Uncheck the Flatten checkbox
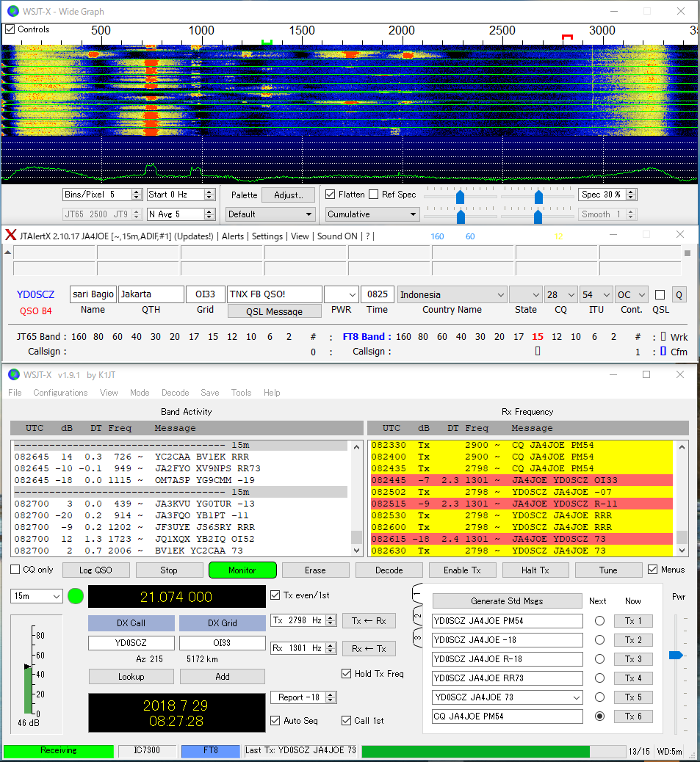 (331, 195)
